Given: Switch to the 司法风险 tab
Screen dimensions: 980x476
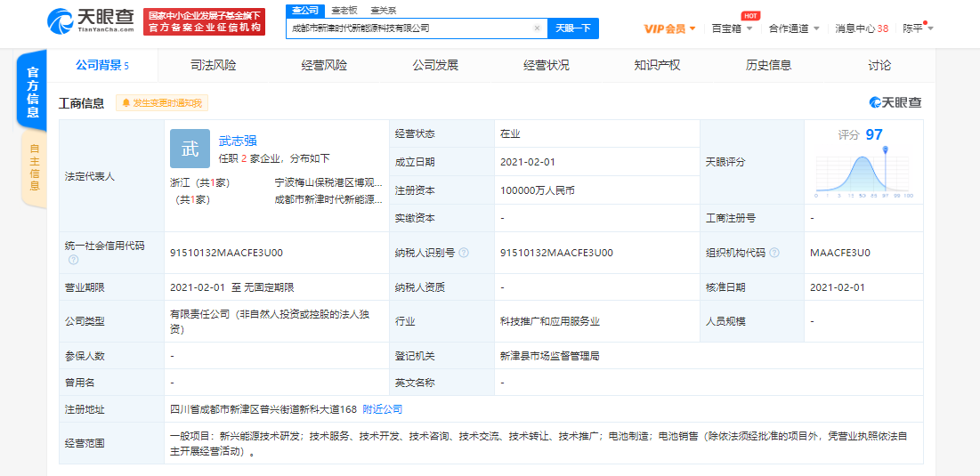Looking at the screenshot, I should [214, 66].
